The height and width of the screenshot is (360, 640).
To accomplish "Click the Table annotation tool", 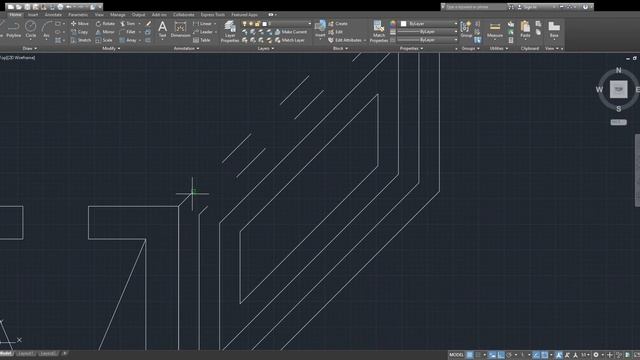I will pos(202,40).
